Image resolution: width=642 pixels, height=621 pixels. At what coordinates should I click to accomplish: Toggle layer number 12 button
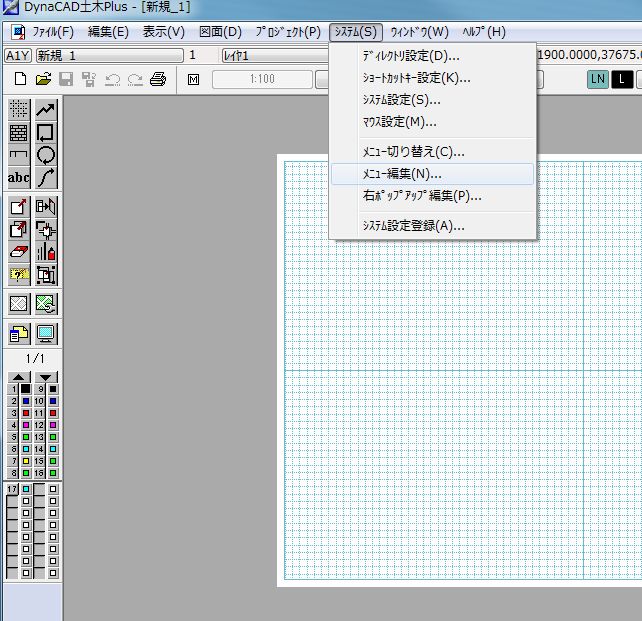39,425
